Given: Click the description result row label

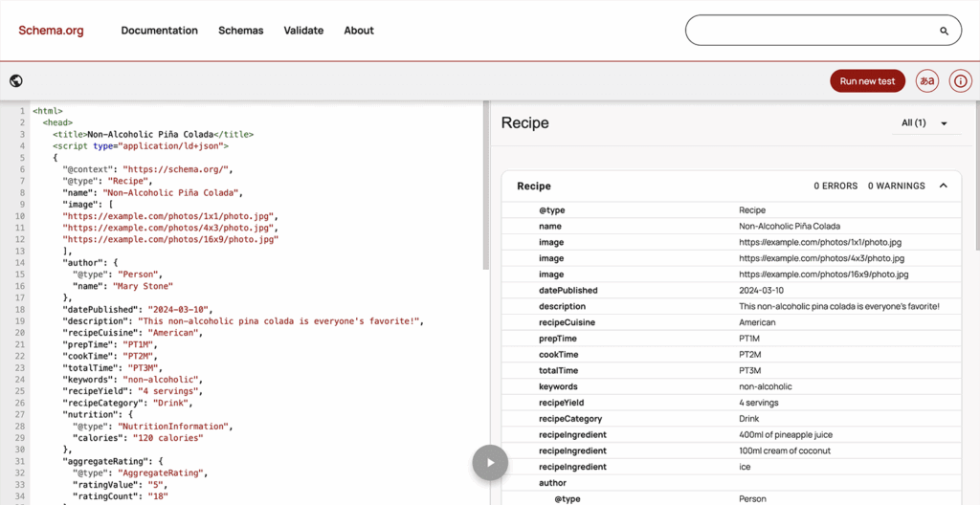Looking at the screenshot, I should point(562,306).
